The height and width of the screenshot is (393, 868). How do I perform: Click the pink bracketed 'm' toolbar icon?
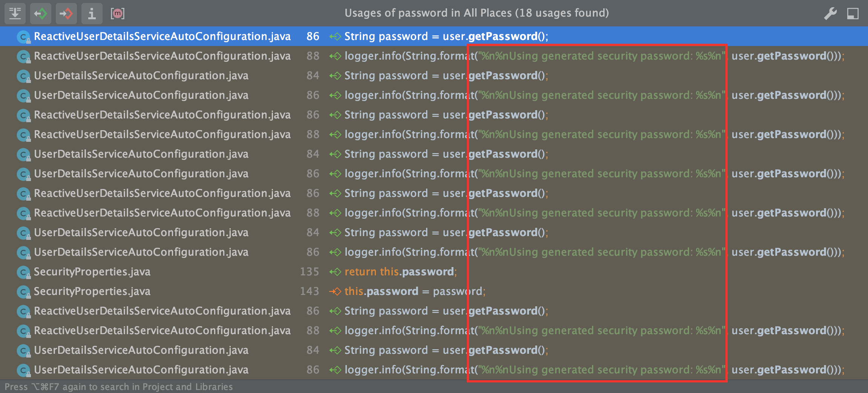click(118, 14)
